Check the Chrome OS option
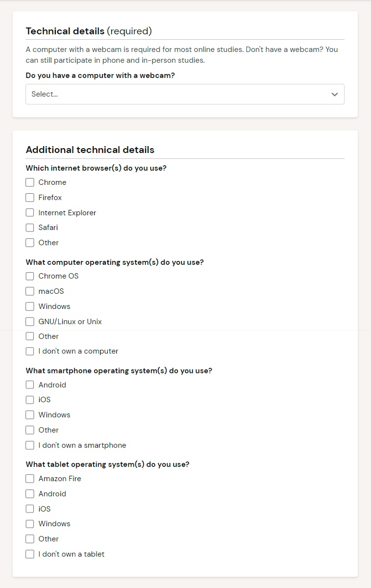Image resolution: width=371 pixels, height=588 pixels. pyautogui.click(x=30, y=276)
